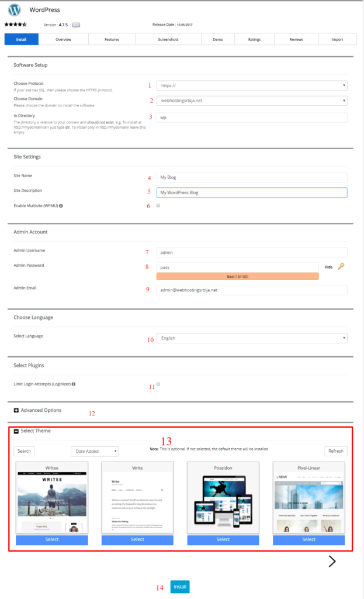Image resolution: width=364 pixels, height=599 pixels.
Task: Go to next themes with arrow
Action: pyautogui.click(x=332, y=561)
